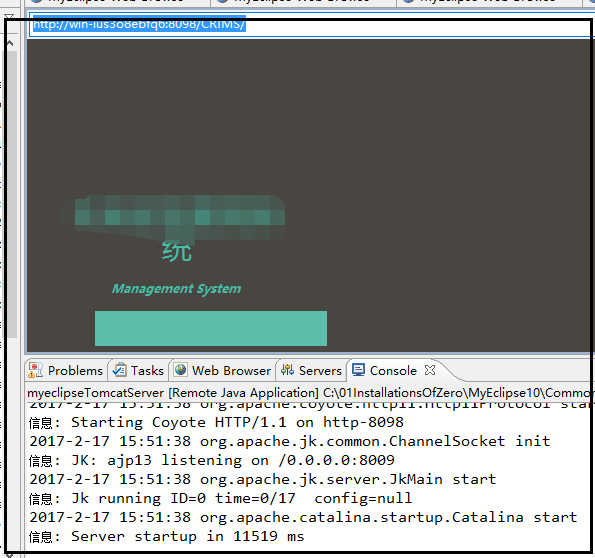Click the 'Starting Coyote HTTP/1.1 on http-8098' line
Screen dimensions: 595x558
216,422
